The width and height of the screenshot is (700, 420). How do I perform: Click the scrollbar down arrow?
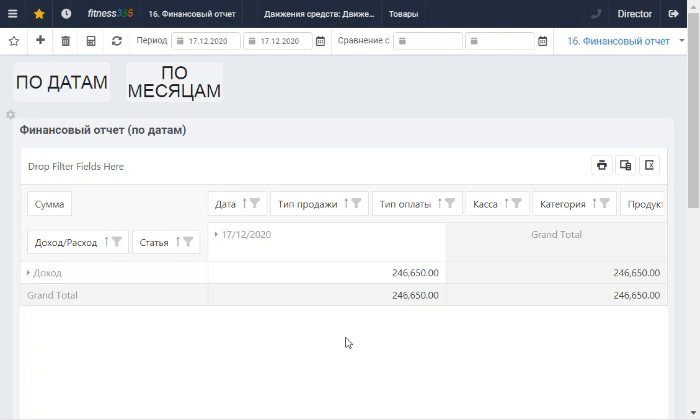click(x=693, y=413)
